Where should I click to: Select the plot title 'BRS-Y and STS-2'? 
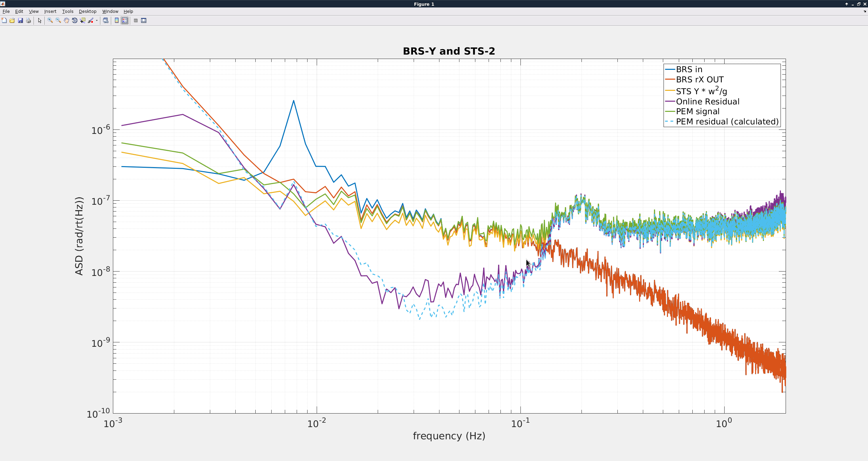click(x=449, y=51)
